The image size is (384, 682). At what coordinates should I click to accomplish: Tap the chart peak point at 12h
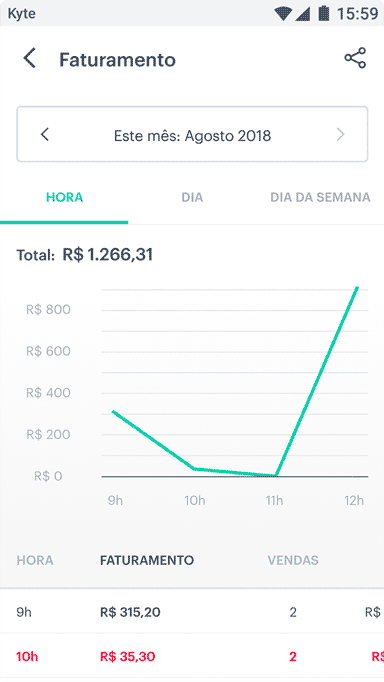click(357, 288)
